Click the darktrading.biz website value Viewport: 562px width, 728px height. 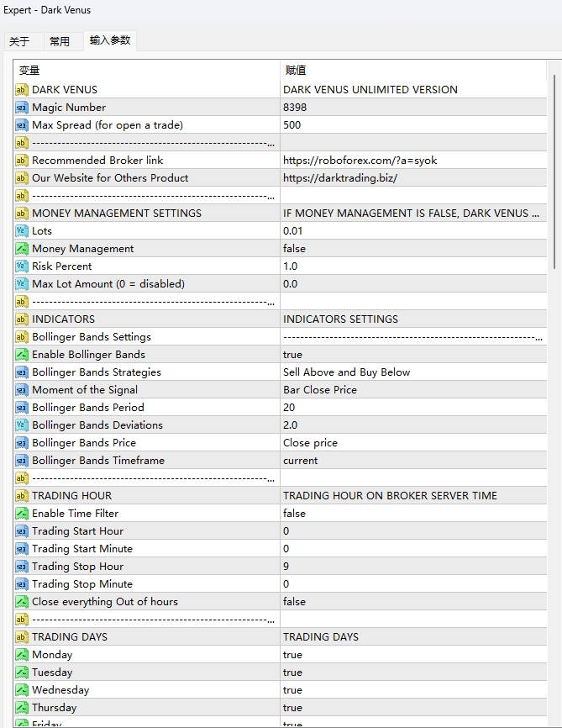339,178
